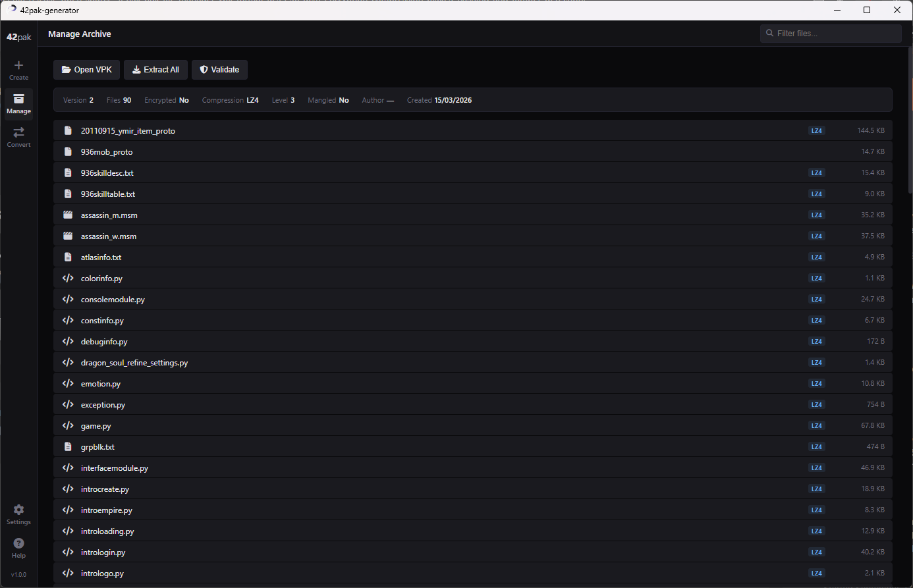The height and width of the screenshot is (588, 913).
Task: Click the magnifier icon in Filter files
Action: [x=769, y=33]
